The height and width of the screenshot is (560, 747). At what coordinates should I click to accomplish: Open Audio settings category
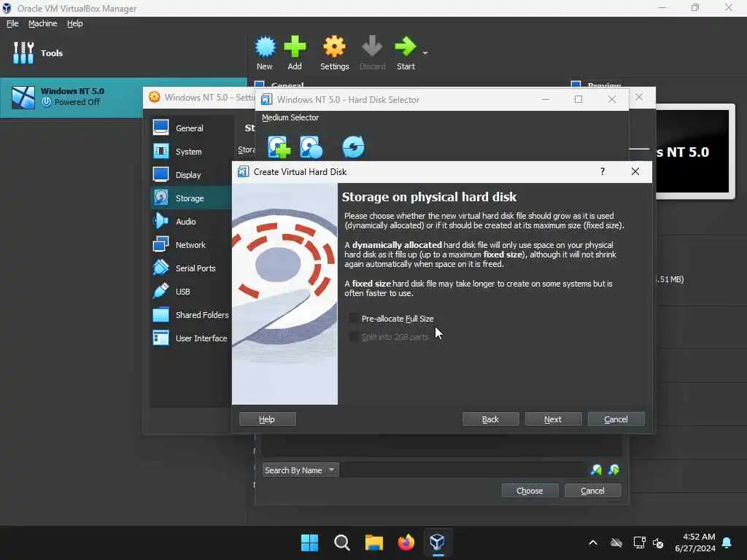(190, 222)
